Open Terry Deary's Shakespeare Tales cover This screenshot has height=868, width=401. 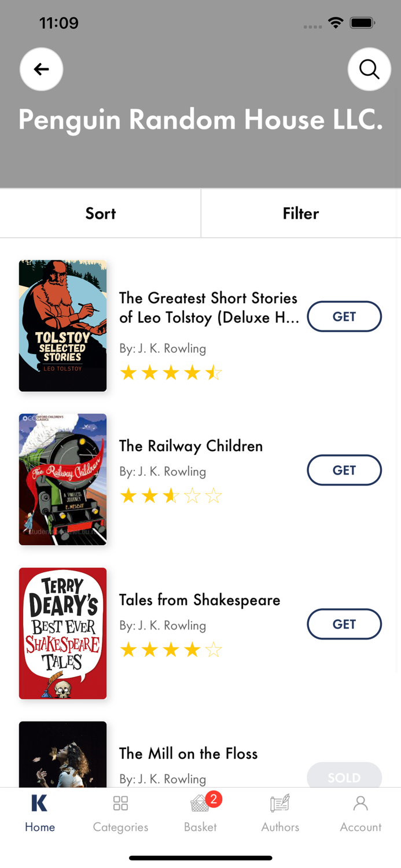tap(62, 634)
